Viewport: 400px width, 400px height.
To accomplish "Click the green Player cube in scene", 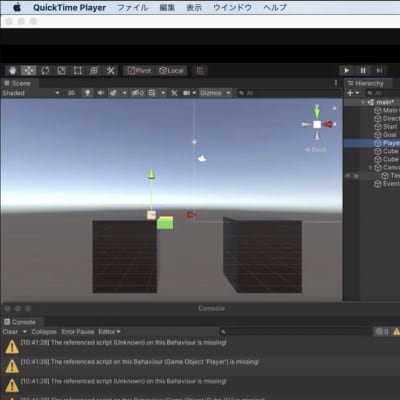I will tap(165, 222).
